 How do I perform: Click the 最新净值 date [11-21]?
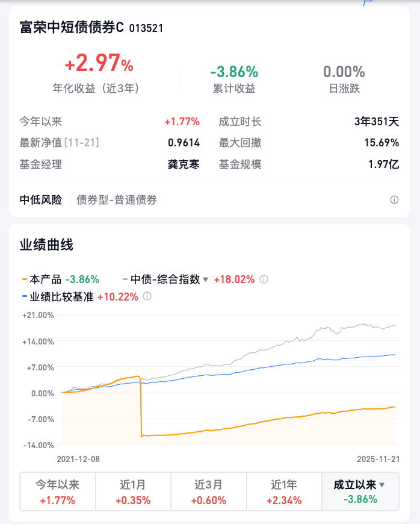point(82,143)
